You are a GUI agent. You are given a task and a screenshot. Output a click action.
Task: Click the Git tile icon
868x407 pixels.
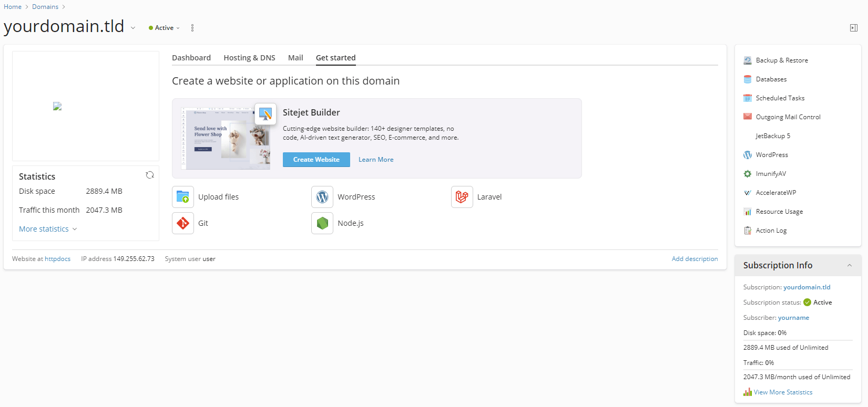click(183, 223)
